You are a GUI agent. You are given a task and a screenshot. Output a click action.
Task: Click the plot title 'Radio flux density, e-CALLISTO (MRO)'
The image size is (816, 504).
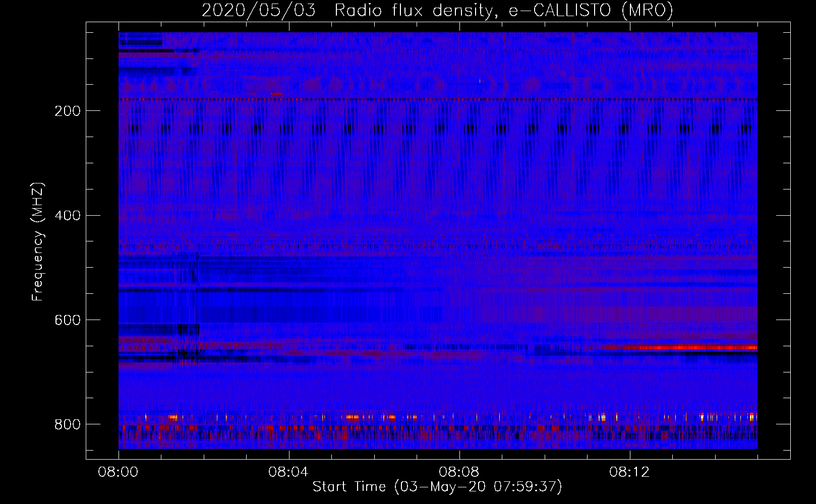tap(504, 10)
